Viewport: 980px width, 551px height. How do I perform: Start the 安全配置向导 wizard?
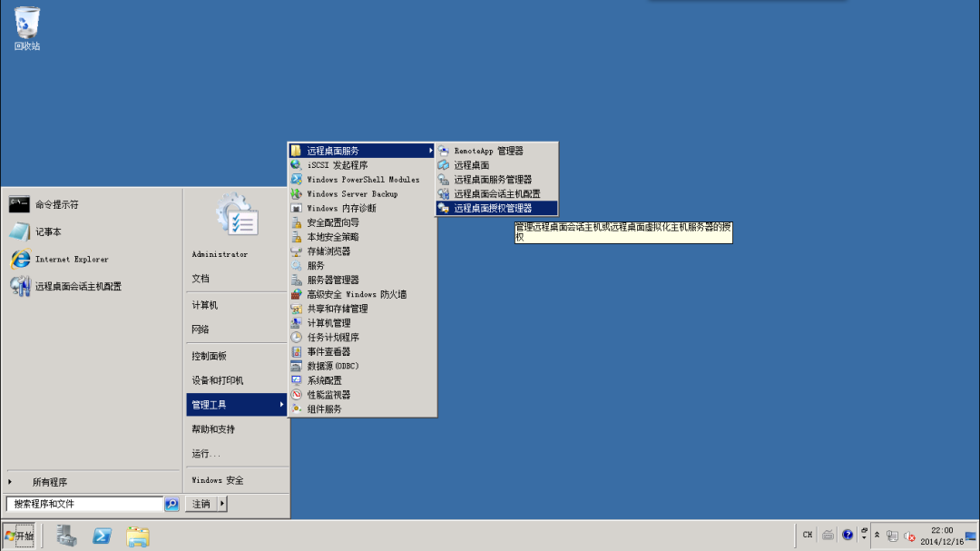tap(362, 222)
